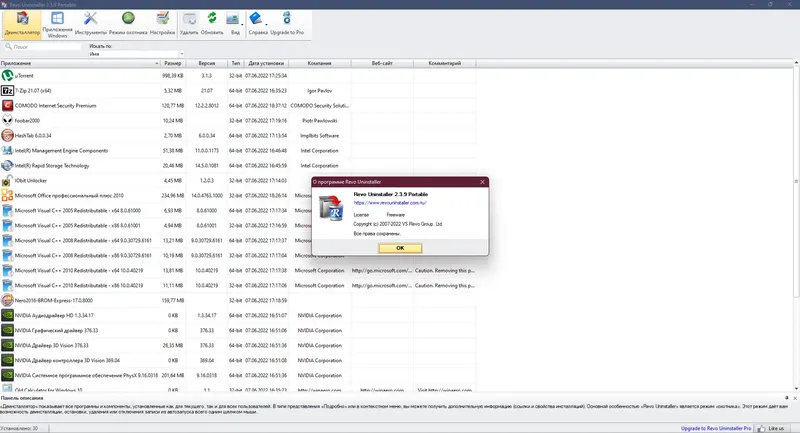The image size is (800, 433).
Task: Open the Деинсталлятор toolbar section
Action: pyautogui.click(x=22, y=24)
